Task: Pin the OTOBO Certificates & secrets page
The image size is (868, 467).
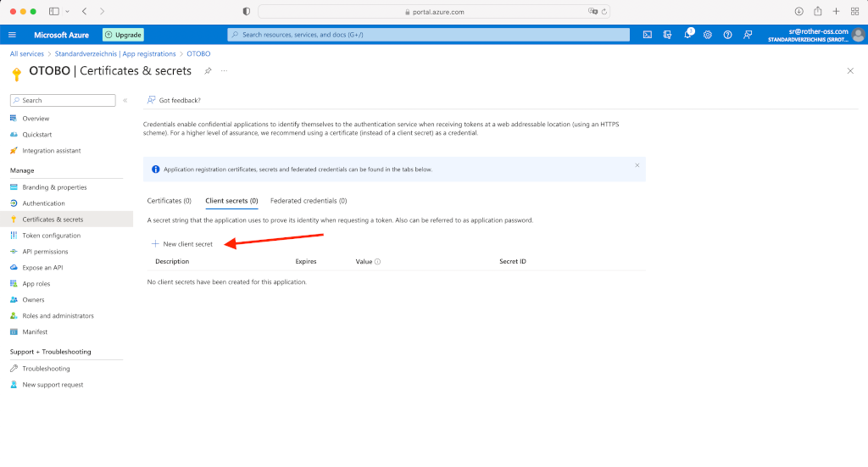Action: coord(209,71)
